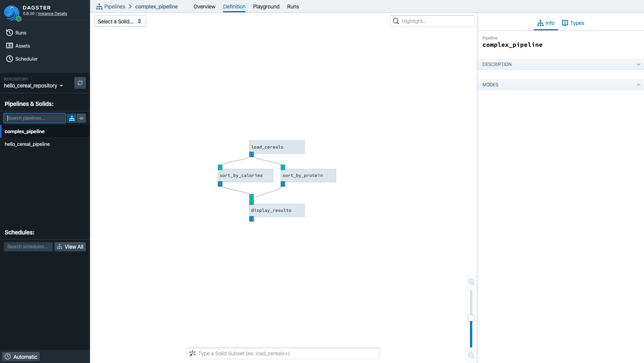644x363 pixels.
Task: Switch to Overview tab
Action: 204,7
